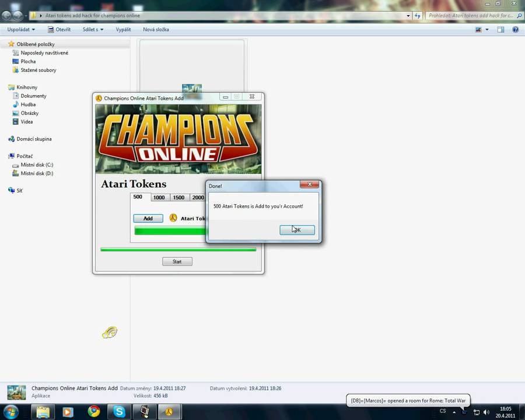Click the Champions Atari Tokens taskbar item

click(169, 412)
